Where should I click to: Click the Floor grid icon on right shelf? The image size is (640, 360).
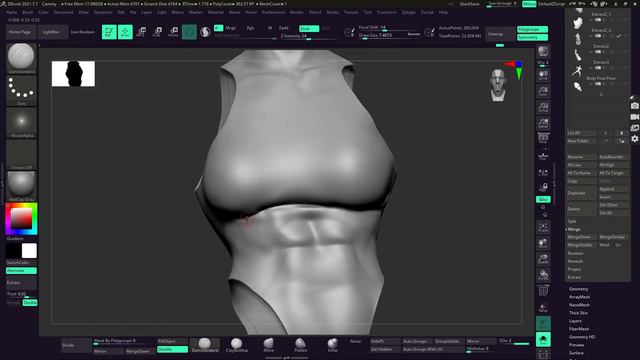[x=543, y=156]
